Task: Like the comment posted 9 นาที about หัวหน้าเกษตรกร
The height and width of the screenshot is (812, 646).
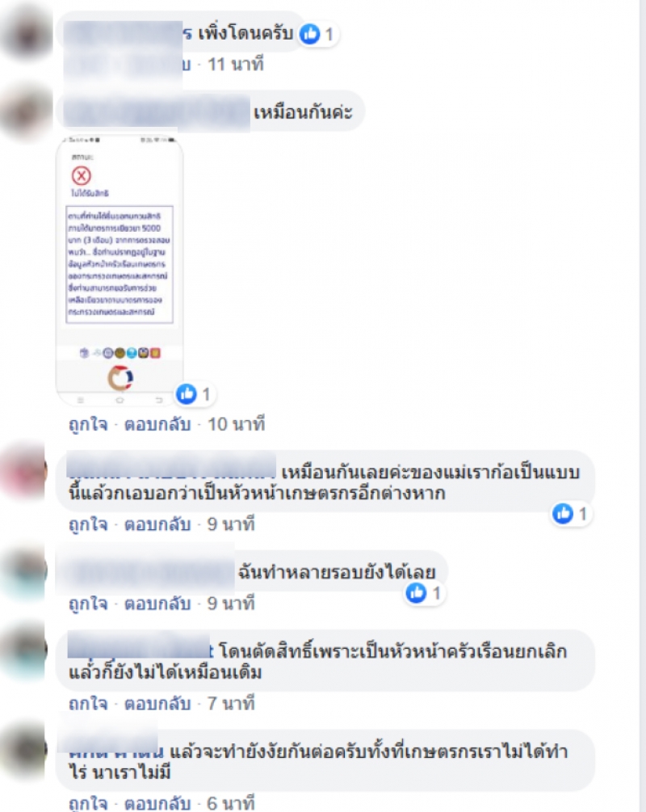Action: click(x=89, y=524)
